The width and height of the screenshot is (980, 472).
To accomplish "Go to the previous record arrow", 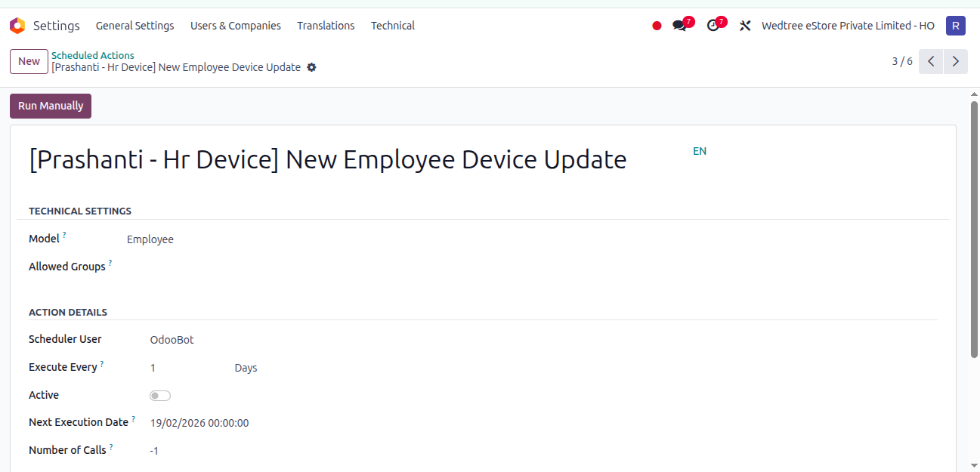I will tap(931, 61).
